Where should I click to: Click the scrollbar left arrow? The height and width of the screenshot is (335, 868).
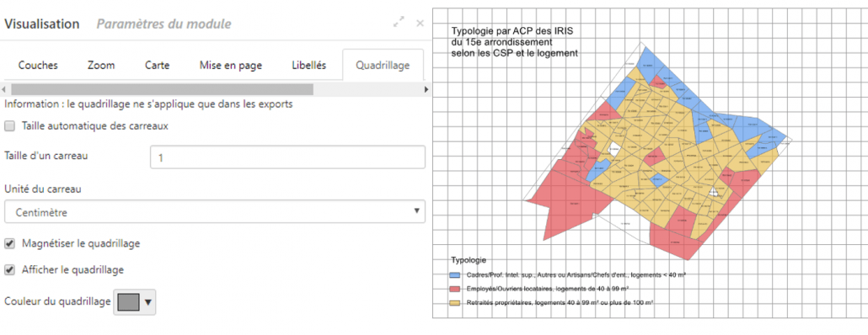(x=4, y=89)
